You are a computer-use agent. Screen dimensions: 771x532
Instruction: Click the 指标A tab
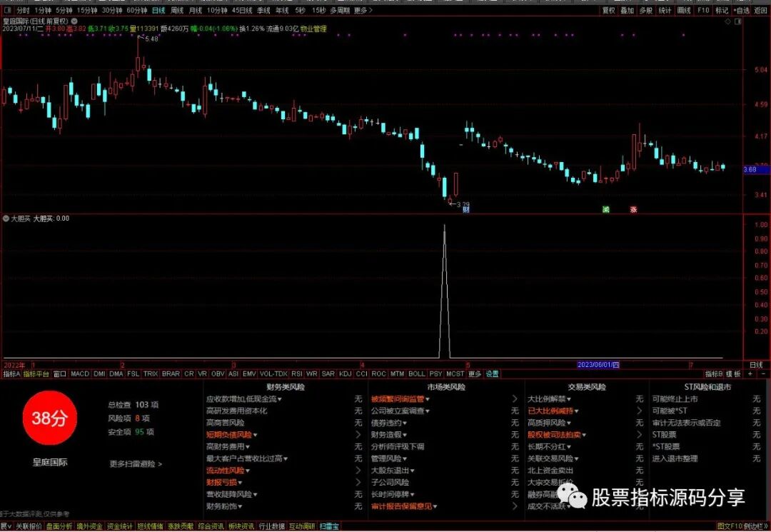point(11,374)
